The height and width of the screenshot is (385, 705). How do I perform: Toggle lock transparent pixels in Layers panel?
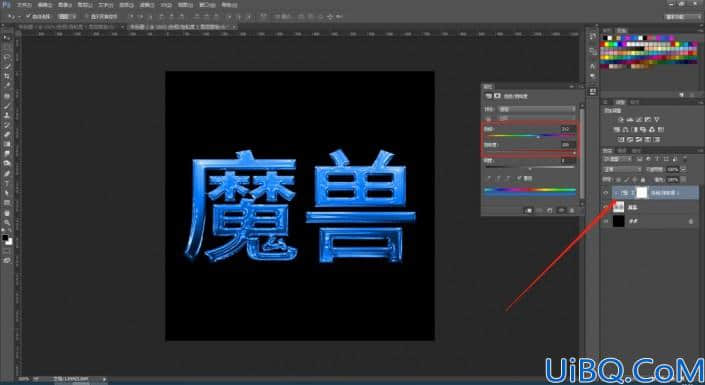(x=617, y=179)
